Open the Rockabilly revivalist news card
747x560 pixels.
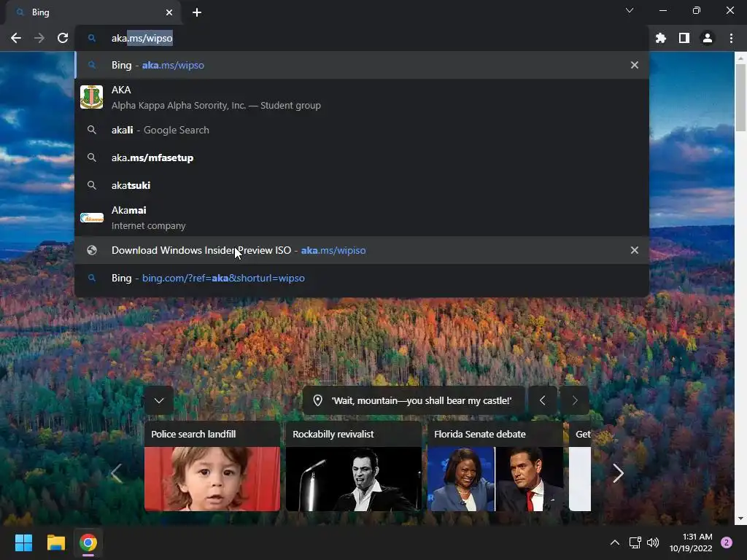(354, 466)
